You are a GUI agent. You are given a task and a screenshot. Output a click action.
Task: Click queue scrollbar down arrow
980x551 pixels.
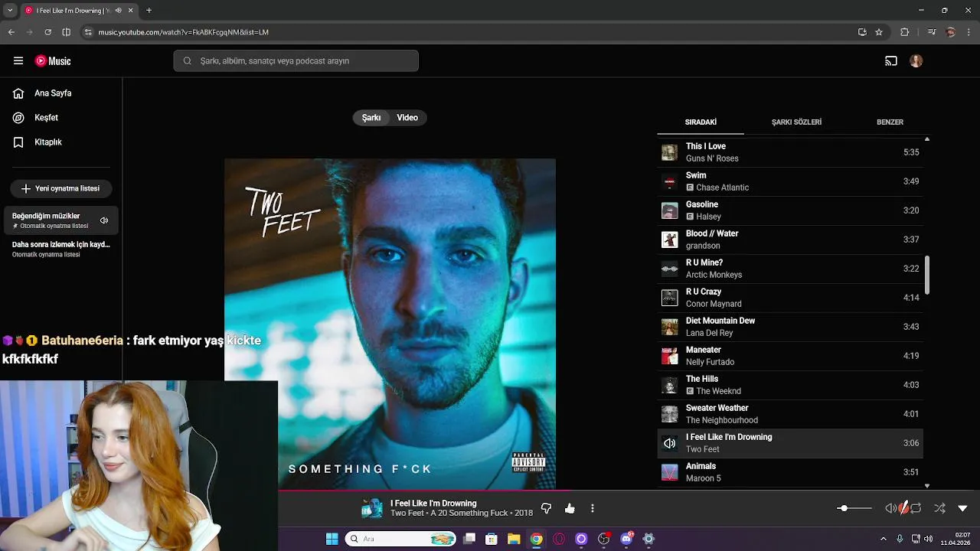[x=927, y=485]
